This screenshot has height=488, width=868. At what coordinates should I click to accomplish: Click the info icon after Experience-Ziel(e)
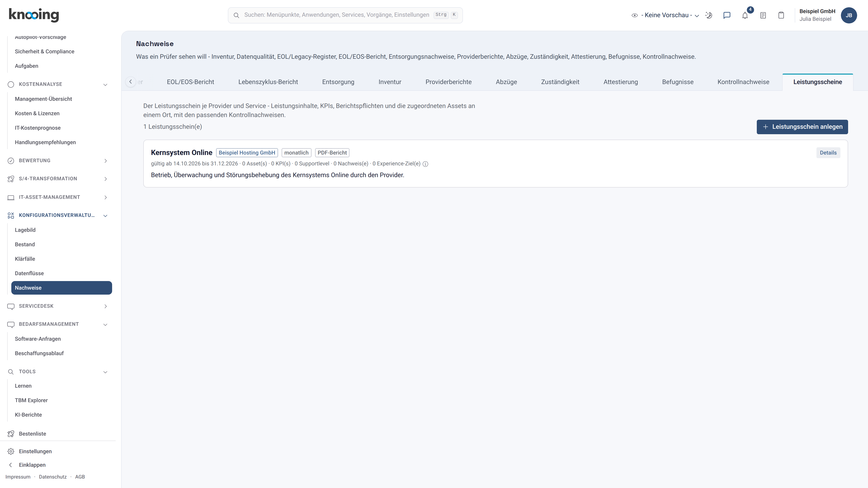[x=426, y=164]
